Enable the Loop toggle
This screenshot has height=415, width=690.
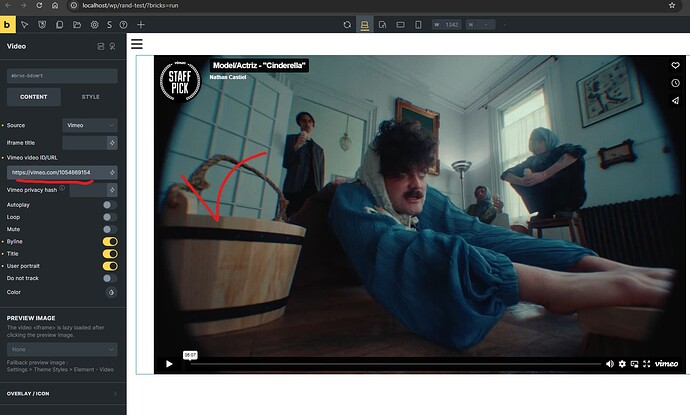click(110, 217)
